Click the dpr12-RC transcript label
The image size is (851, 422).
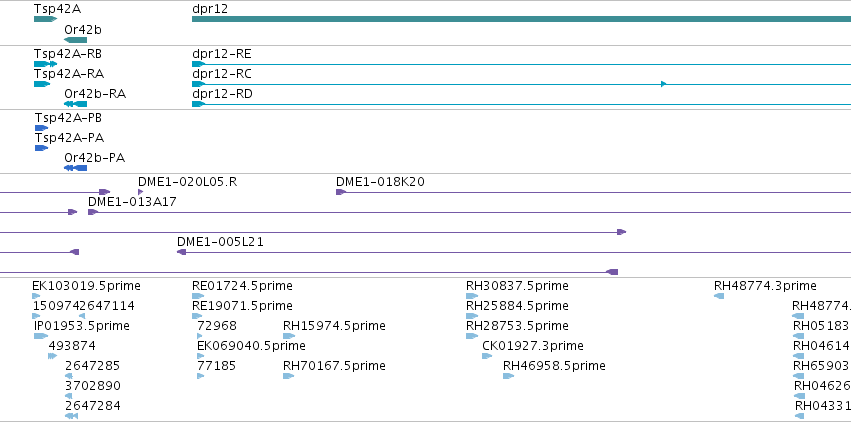(x=222, y=74)
